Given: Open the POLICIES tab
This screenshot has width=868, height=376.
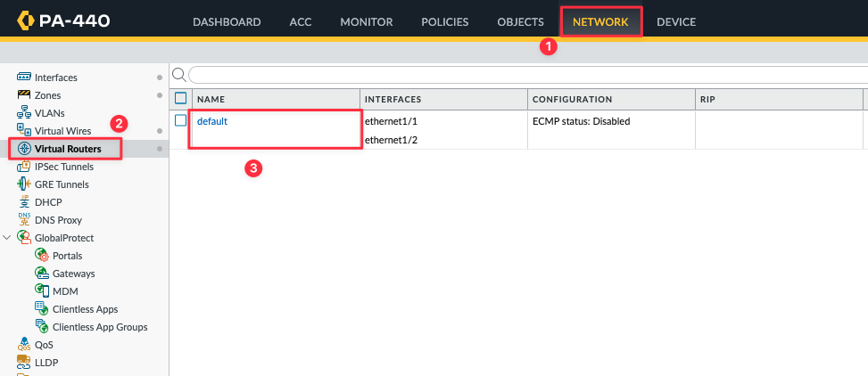Looking at the screenshot, I should 445,22.
